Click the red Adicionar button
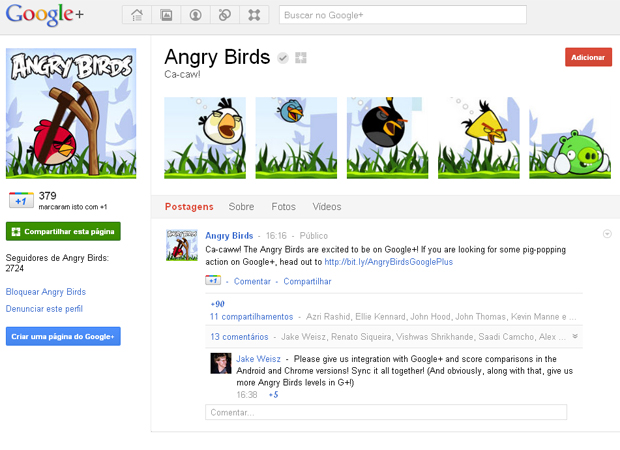620x450 pixels. click(x=588, y=58)
